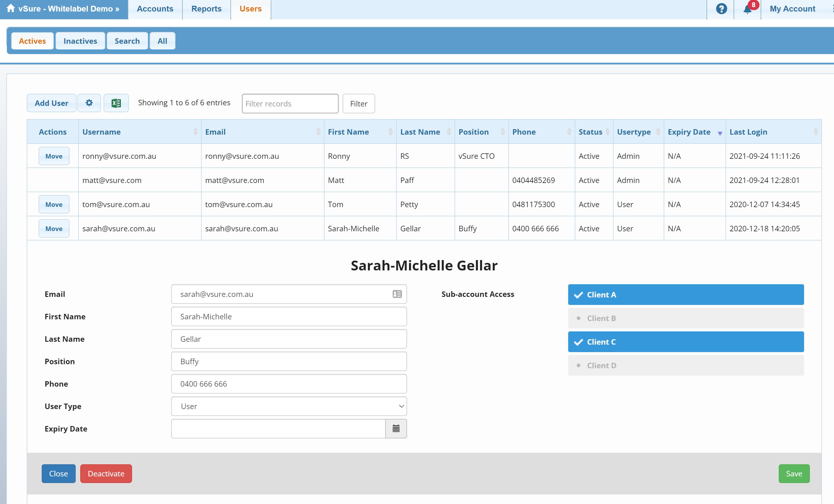Open the help question mark icon
Viewport: 834px width, 504px height.
click(x=721, y=9)
